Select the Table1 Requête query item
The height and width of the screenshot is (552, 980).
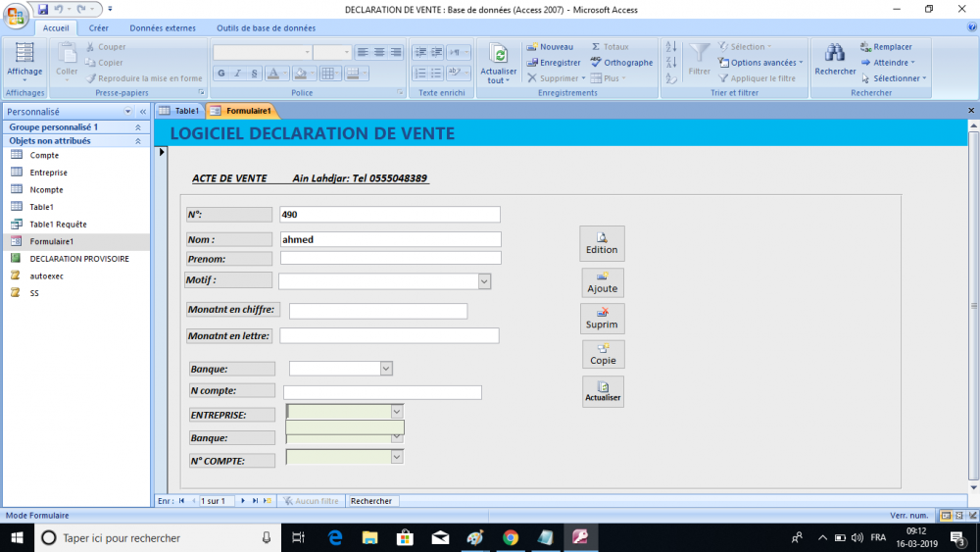click(58, 224)
